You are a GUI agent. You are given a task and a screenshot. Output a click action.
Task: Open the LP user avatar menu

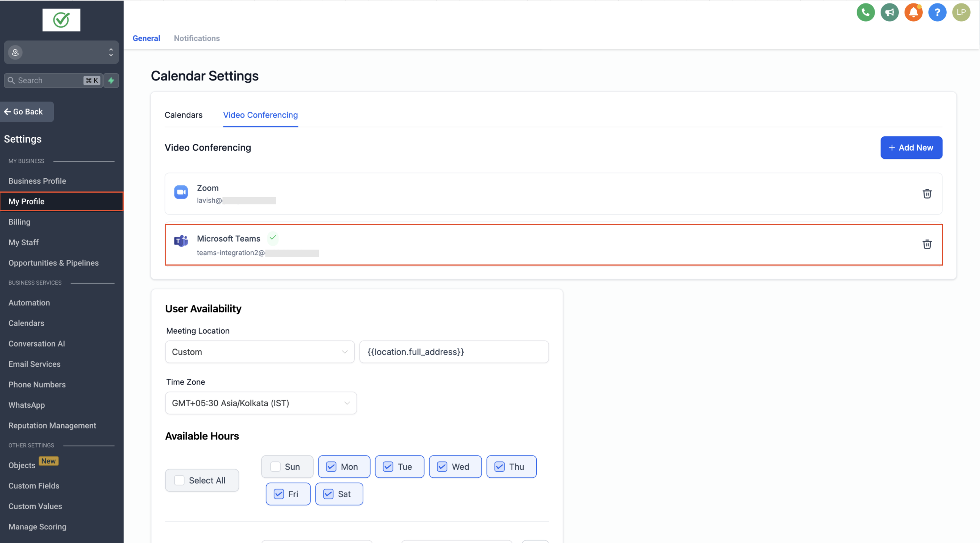pos(961,12)
